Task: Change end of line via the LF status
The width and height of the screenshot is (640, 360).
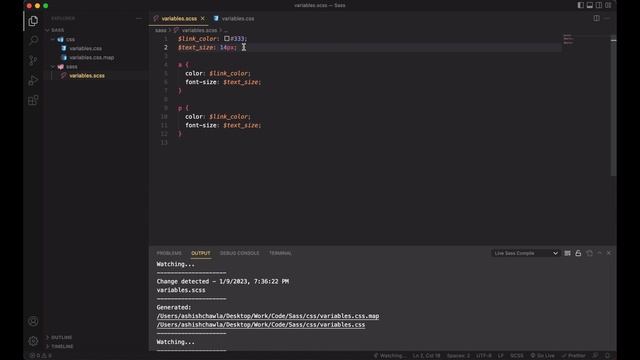Action: [500, 356]
